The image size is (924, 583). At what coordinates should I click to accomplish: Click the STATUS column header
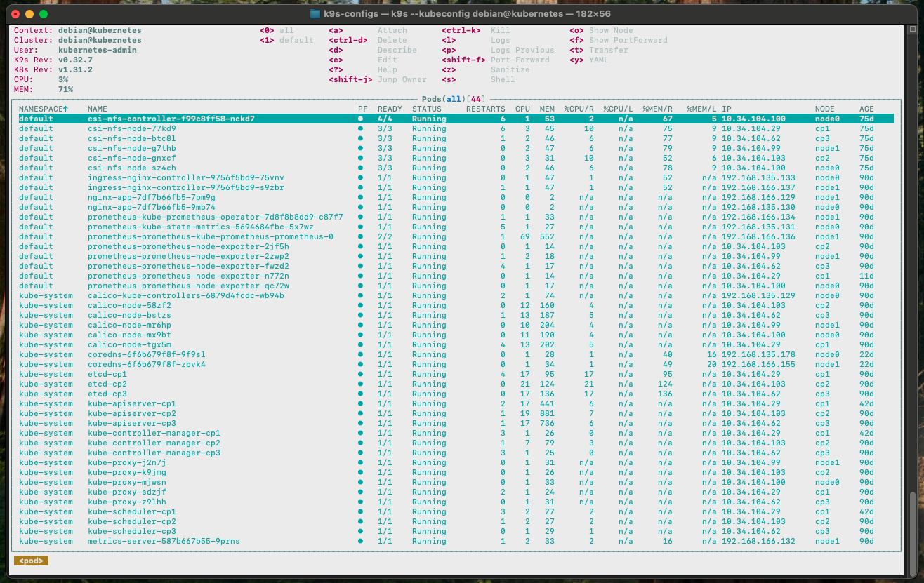[427, 109]
